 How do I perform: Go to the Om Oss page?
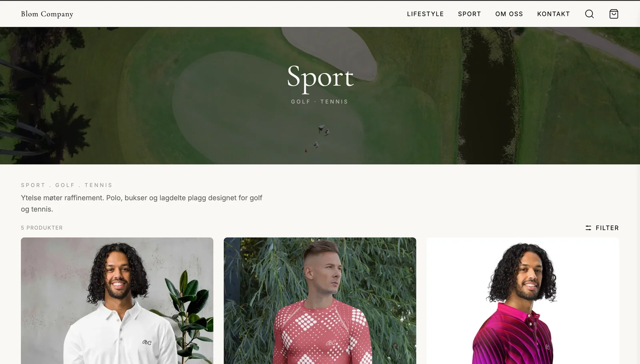[x=509, y=14]
